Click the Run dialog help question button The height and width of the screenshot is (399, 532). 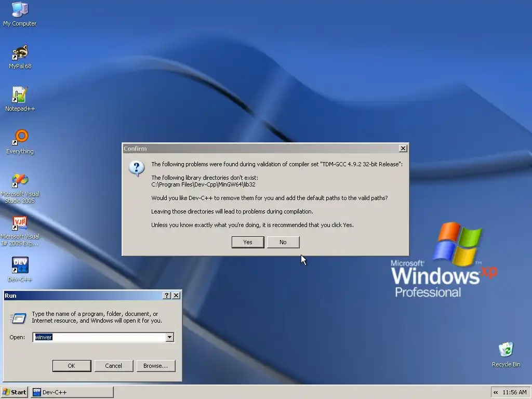tap(166, 296)
